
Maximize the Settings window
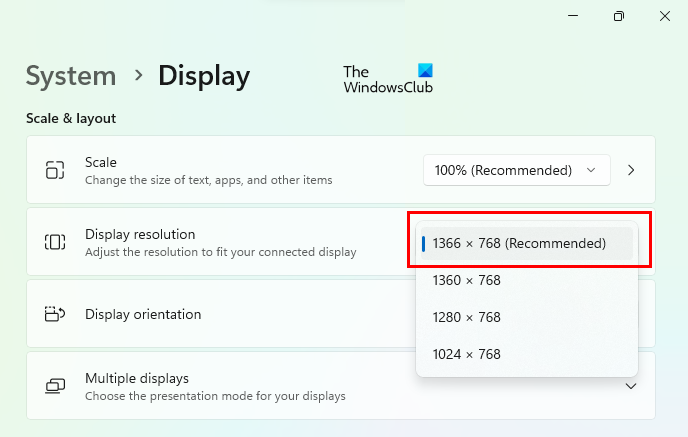click(x=619, y=16)
